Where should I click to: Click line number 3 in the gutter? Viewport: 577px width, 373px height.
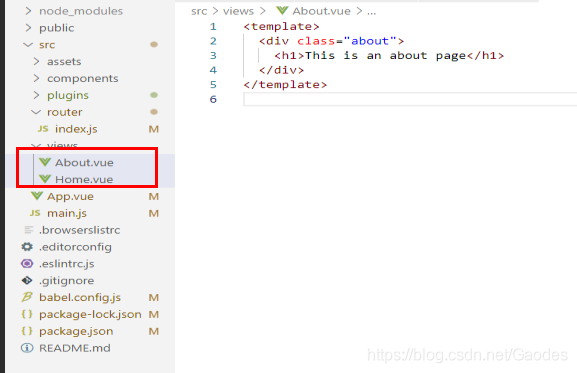click(213, 56)
